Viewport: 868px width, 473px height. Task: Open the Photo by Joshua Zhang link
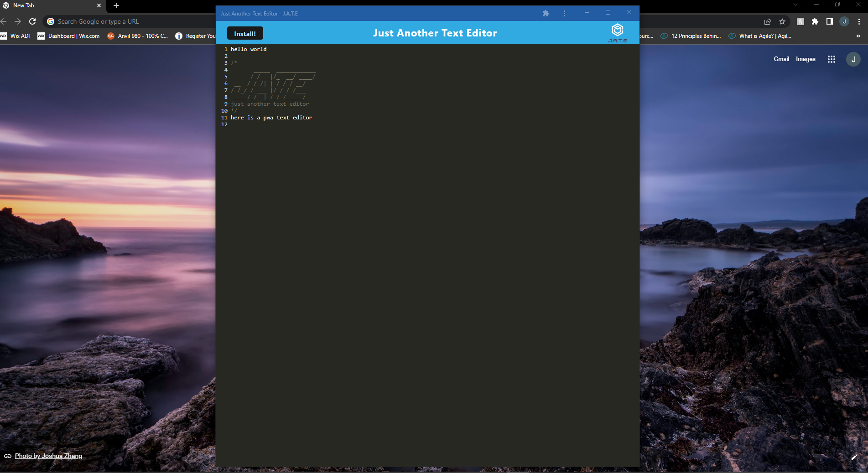48,456
